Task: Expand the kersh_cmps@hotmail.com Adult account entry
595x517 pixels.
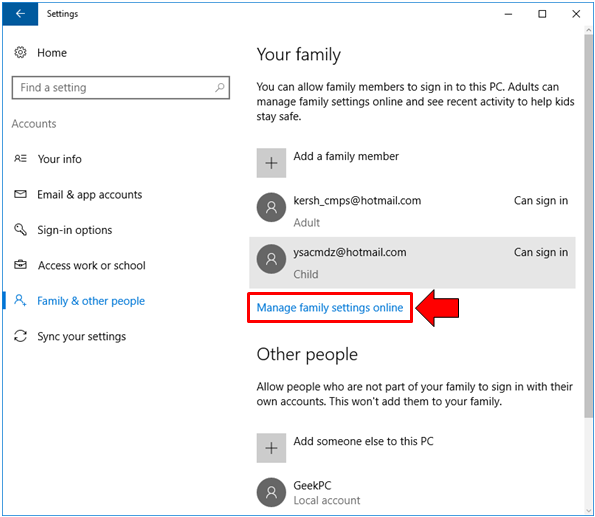Action: pos(412,211)
